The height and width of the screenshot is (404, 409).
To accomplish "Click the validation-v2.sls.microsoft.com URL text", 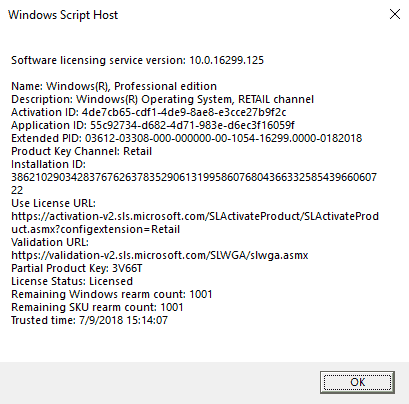I will (160, 255).
